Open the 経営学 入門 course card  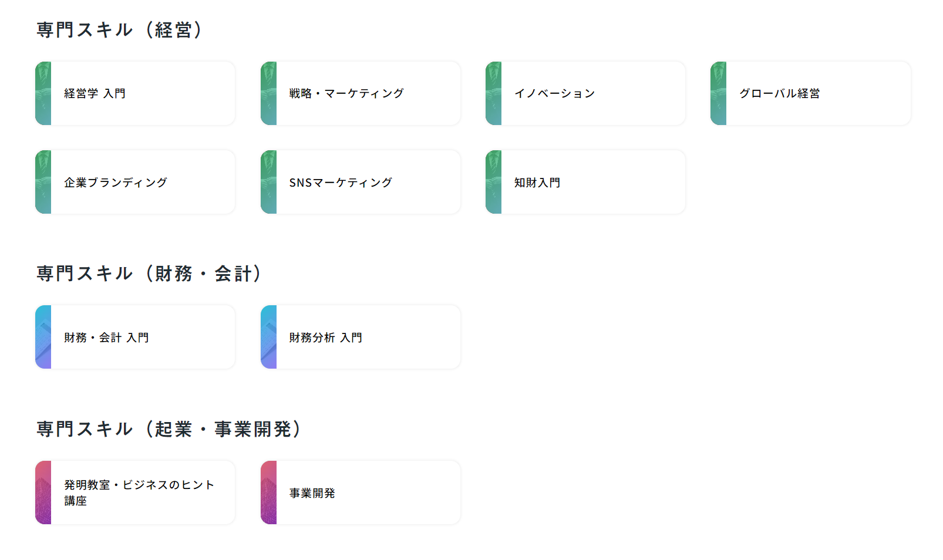135,93
